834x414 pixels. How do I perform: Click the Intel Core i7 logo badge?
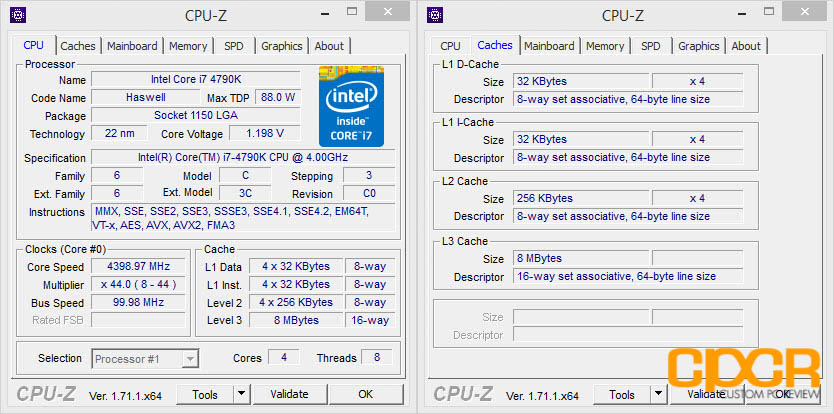point(351,106)
